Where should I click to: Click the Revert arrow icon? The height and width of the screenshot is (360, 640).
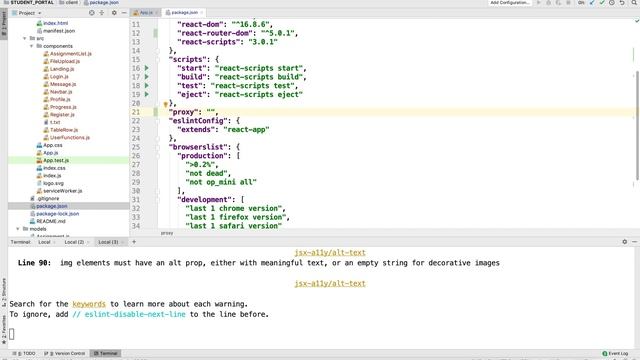[622, 3]
